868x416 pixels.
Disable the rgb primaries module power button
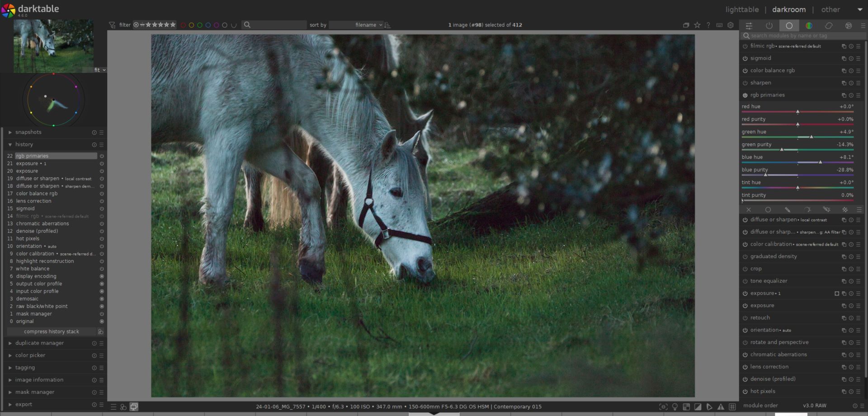point(745,95)
